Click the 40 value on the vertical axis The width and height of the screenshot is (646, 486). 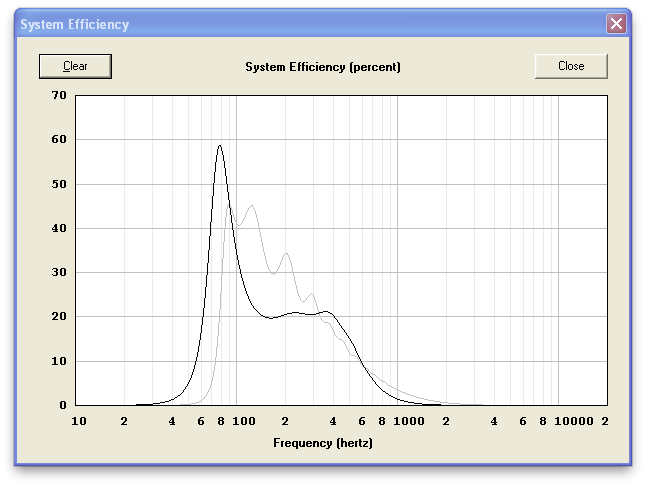point(59,228)
